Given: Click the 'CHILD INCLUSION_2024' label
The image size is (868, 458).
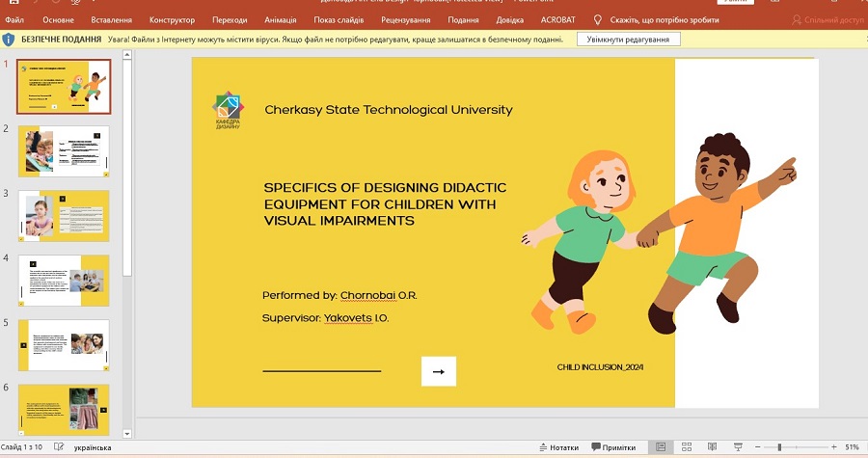Looking at the screenshot, I should 600,366.
